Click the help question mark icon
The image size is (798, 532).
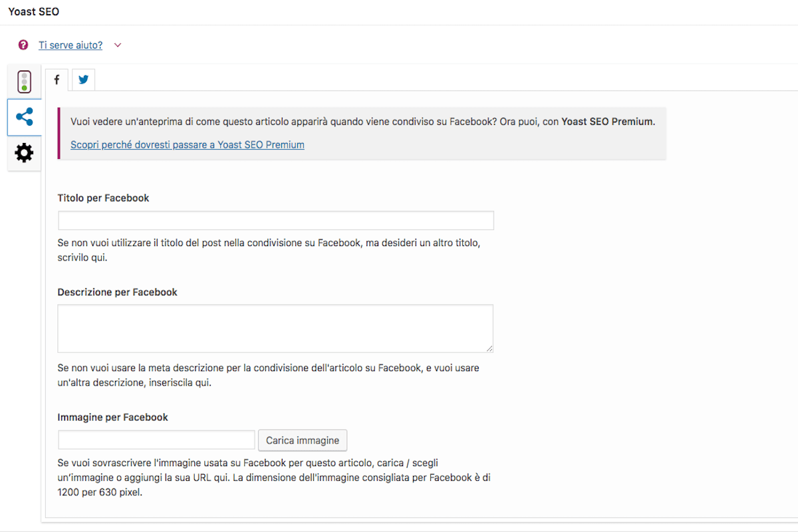click(x=23, y=45)
